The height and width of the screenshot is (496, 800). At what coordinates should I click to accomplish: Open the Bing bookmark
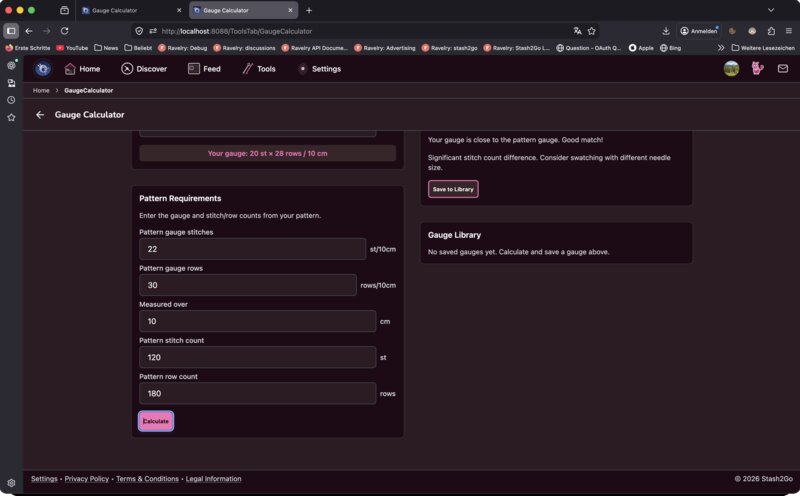coord(670,48)
